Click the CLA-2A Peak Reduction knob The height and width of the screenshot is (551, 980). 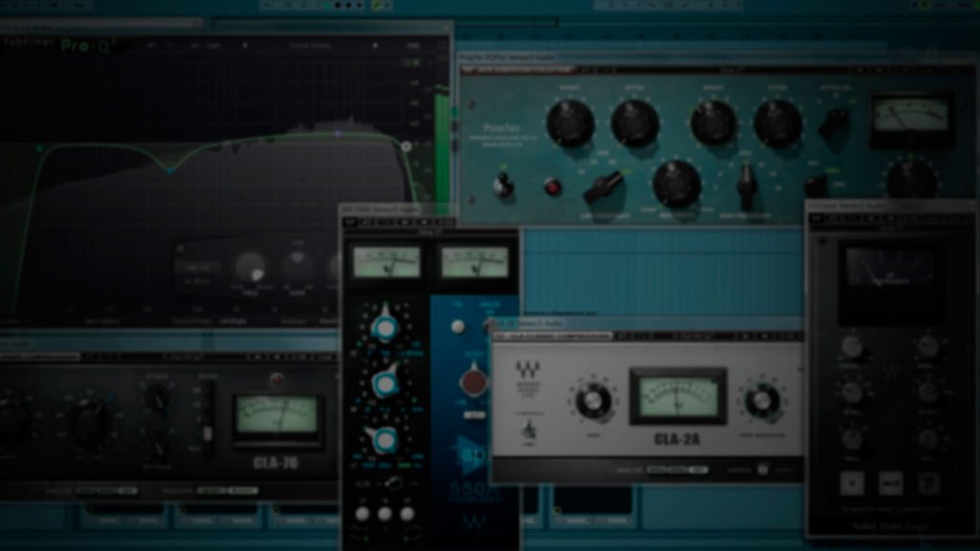pos(762,401)
